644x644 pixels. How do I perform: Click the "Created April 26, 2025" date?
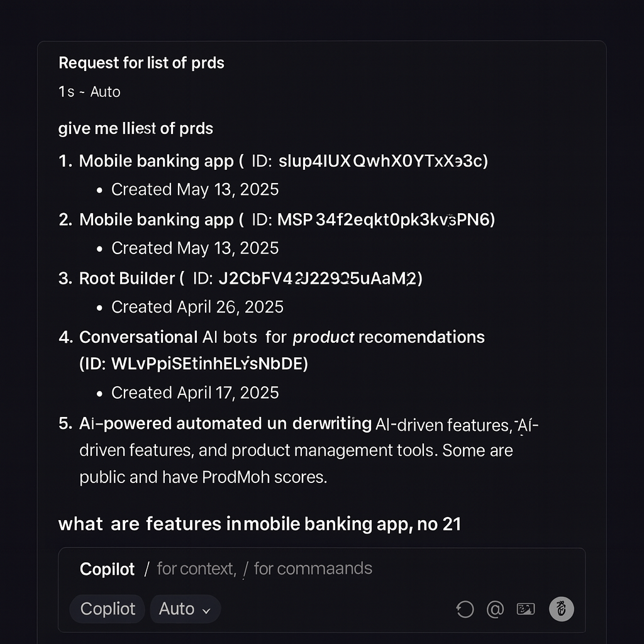[197, 307]
